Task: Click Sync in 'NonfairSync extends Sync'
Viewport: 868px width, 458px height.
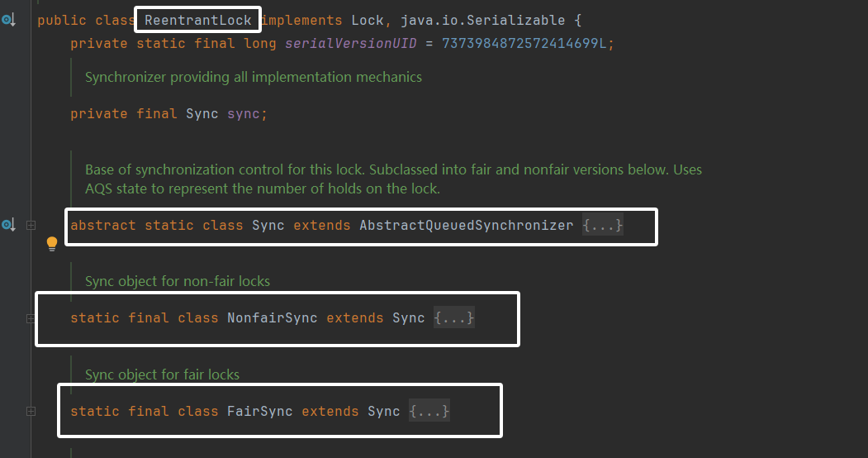Action: pos(409,318)
